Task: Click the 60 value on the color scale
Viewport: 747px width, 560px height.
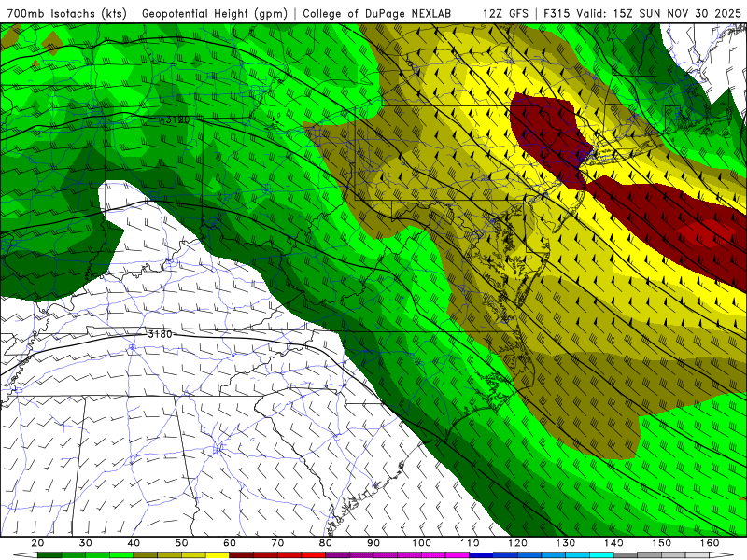Action: coord(230,543)
